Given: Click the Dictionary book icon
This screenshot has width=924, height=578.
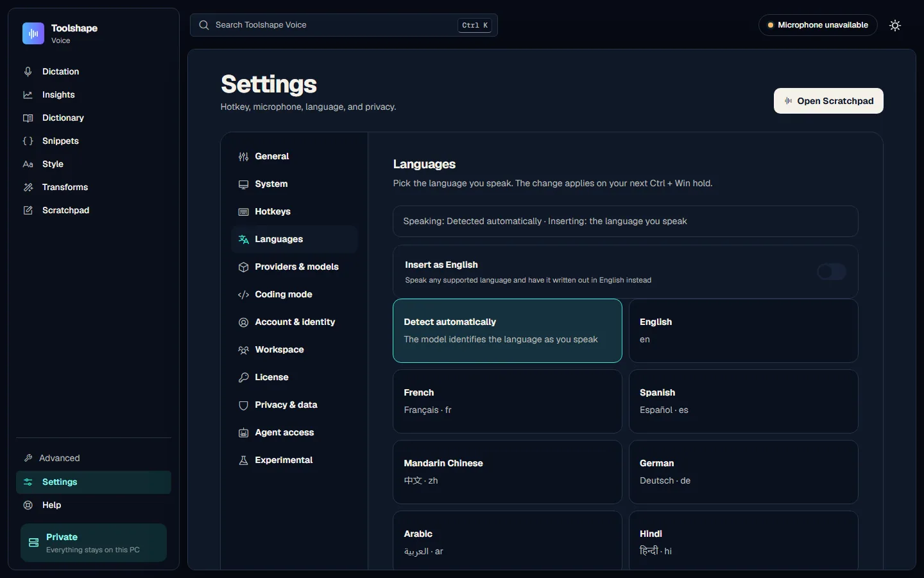Looking at the screenshot, I should tap(28, 118).
